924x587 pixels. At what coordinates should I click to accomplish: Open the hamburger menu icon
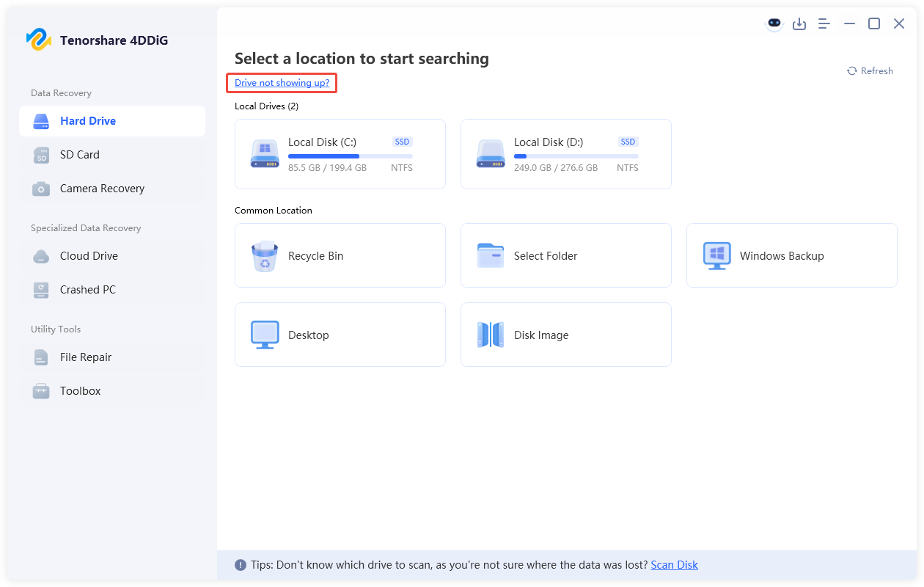[824, 23]
